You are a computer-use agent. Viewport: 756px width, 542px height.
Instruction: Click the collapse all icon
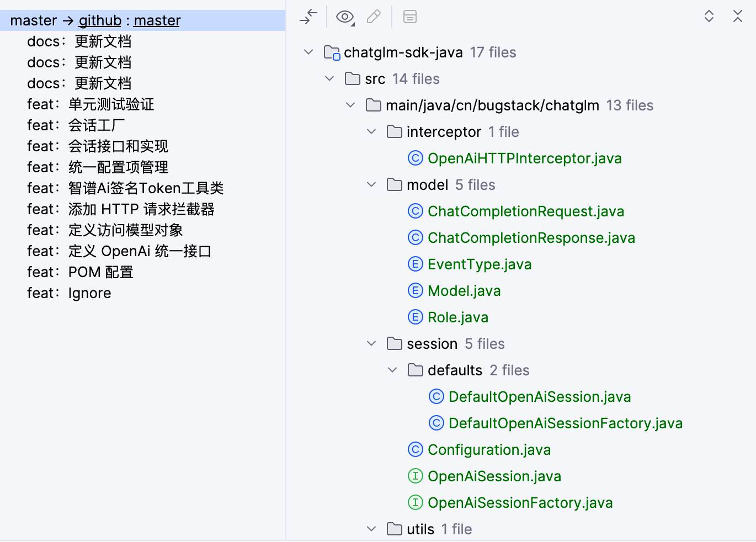click(x=738, y=16)
